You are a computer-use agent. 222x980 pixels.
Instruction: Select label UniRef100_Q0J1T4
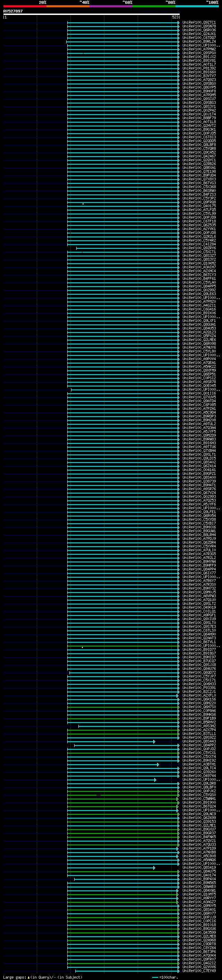pos(199,114)
